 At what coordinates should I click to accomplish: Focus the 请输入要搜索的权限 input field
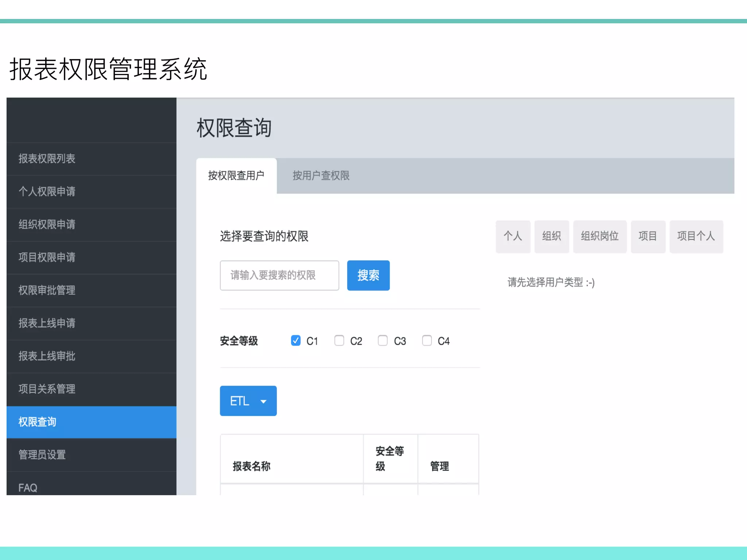click(279, 275)
